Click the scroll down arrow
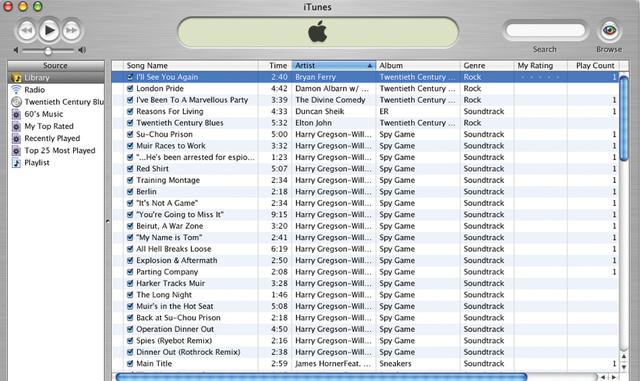Viewport: 640px width, 381px height. (x=624, y=367)
